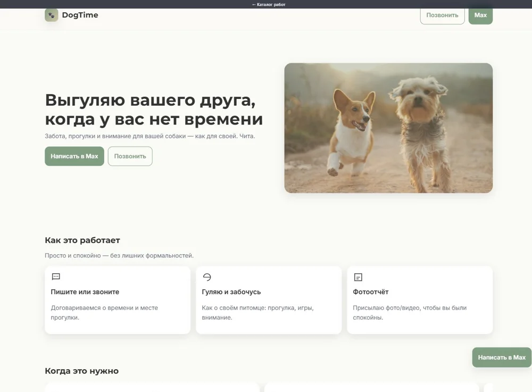Viewport: 532px width, 392px height.
Task: Click the floating Написать в Max button
Action: pyautogui.click(x=502, y=357)
